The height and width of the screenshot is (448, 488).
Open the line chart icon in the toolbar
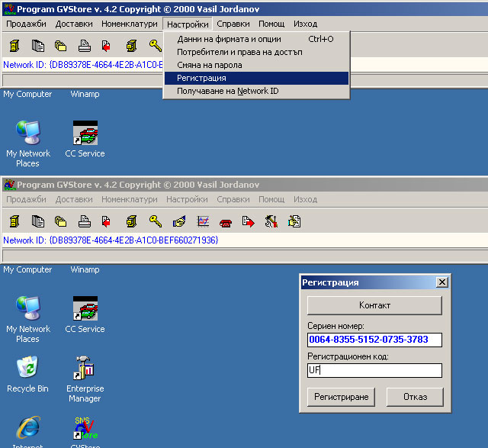tap(203, 222)
